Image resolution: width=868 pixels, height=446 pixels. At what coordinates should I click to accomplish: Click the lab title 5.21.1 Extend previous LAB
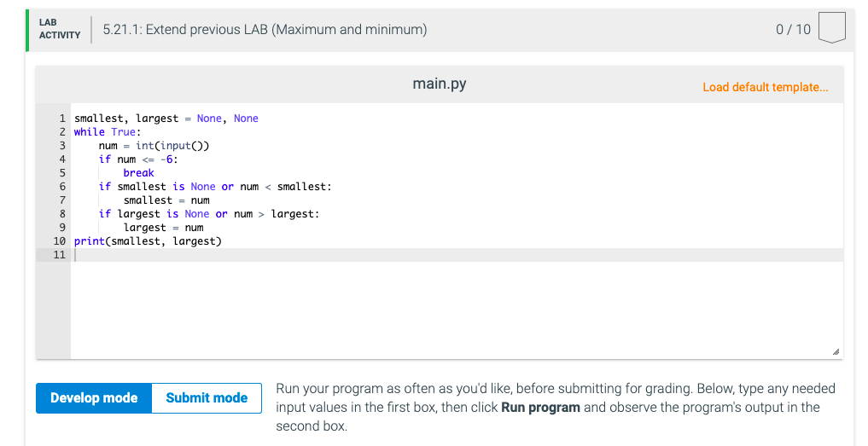tap(265, 29)
